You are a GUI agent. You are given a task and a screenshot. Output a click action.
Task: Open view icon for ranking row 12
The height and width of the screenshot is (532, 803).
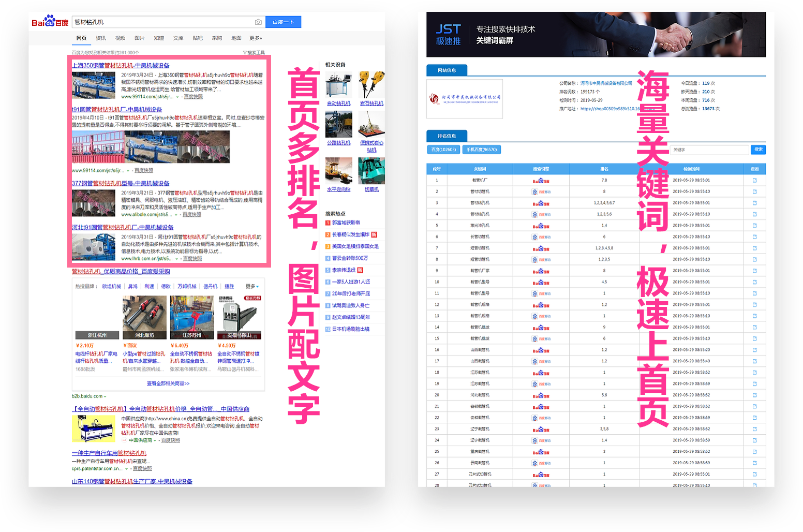pos(754,305)
